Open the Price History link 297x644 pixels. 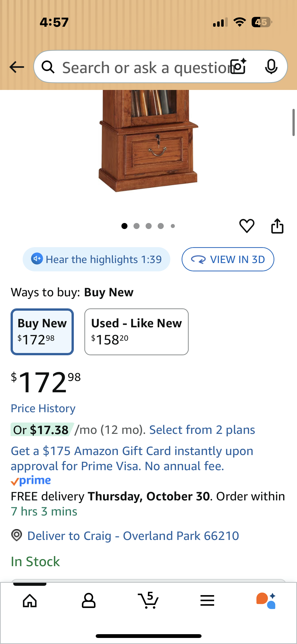coord(43,408)
